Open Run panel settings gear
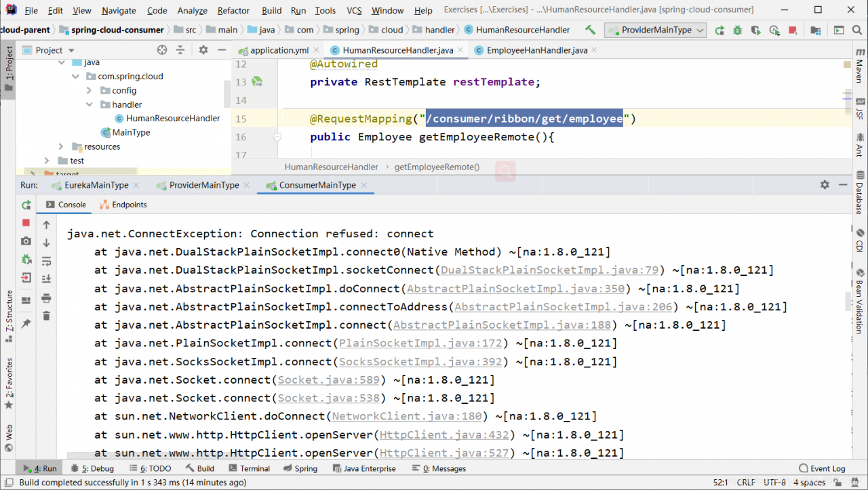 click(825, 184)
